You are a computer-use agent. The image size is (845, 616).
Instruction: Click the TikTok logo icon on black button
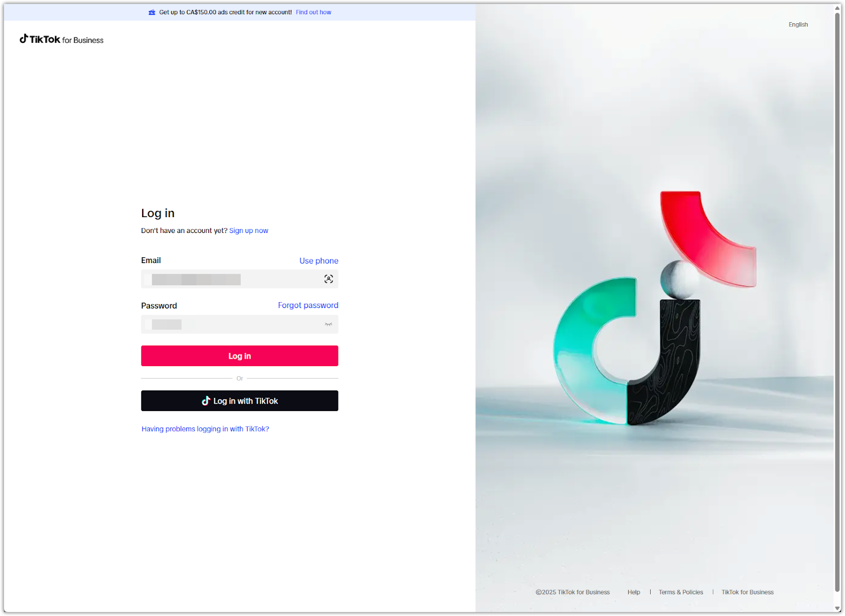(x=206, y=401)
